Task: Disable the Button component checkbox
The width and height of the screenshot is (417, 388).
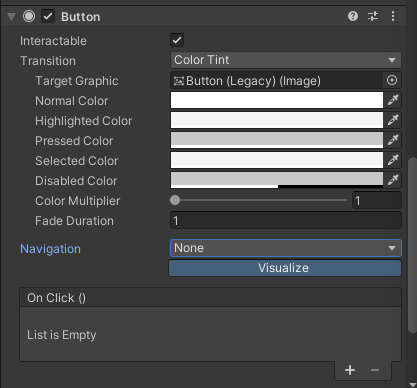Action: pyautogui.click(x=48, y=16)
